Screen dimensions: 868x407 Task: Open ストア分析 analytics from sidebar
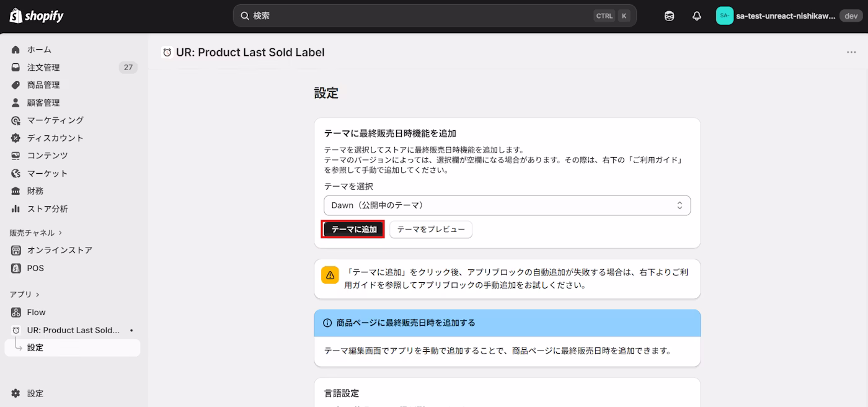[x=15, y=208]
